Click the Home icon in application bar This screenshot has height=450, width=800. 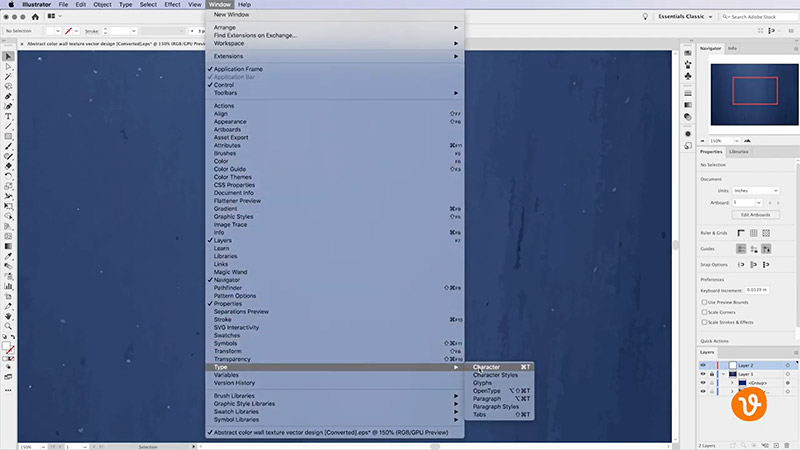tap(35, 17)
